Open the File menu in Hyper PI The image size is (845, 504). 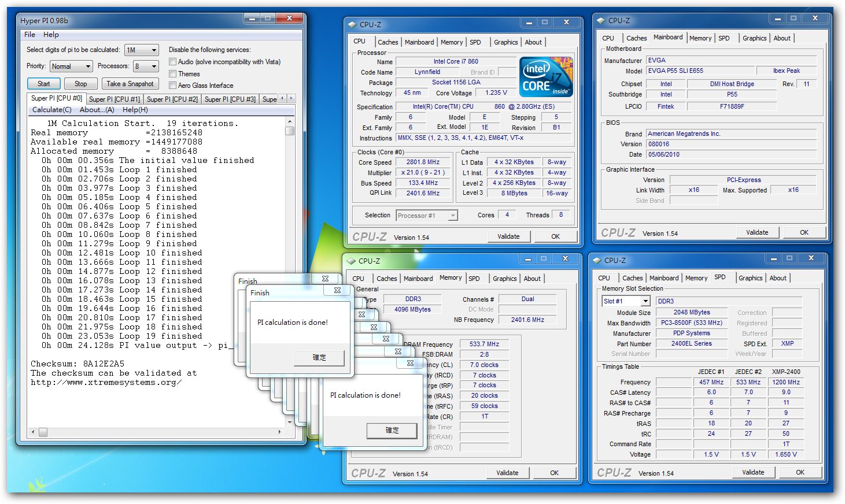(29, 35)
